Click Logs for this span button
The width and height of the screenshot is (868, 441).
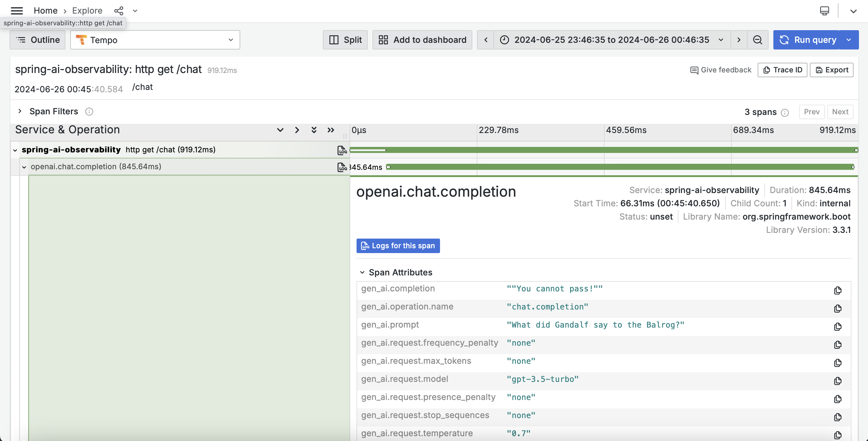pyautogui.click(x=398, y=246)
